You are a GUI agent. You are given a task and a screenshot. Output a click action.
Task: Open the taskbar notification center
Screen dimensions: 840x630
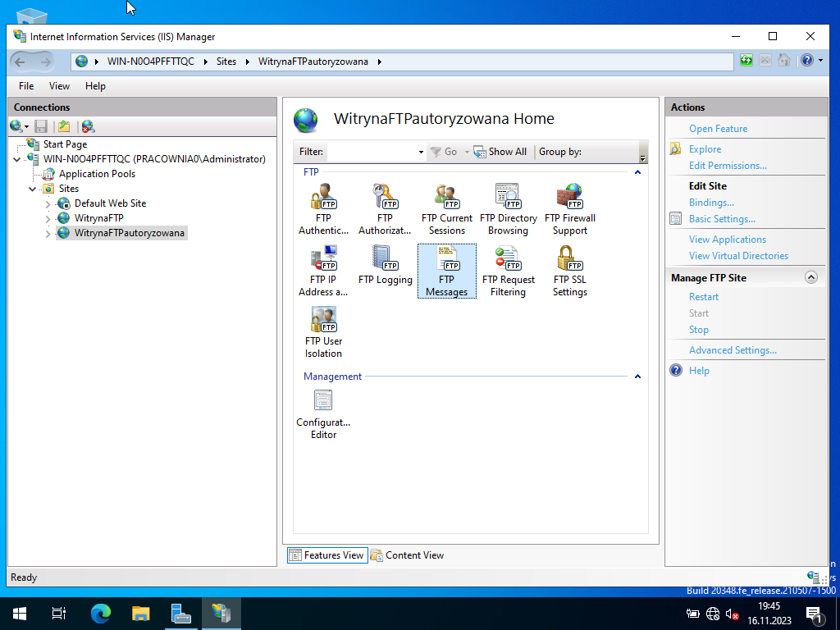[815, 614]
